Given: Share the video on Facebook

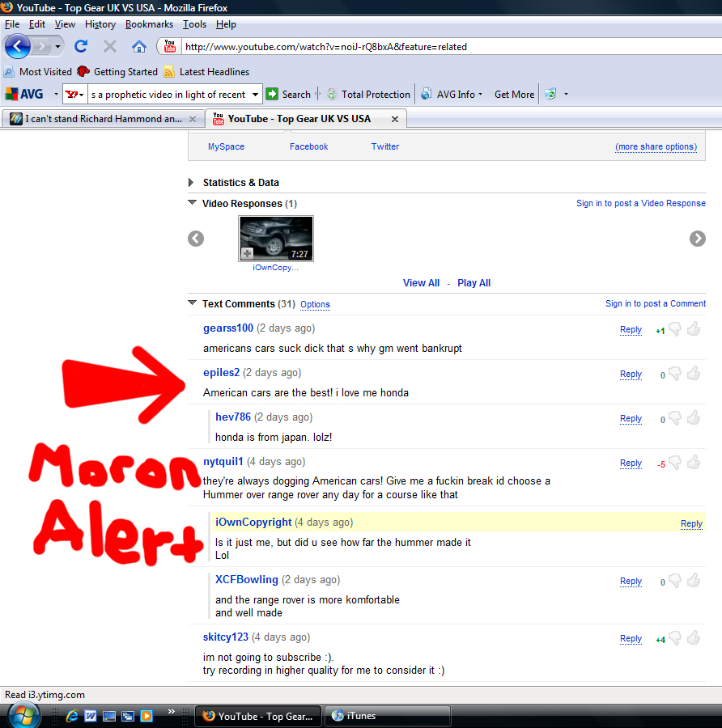Looking at the screenshot, I should 308,146.
